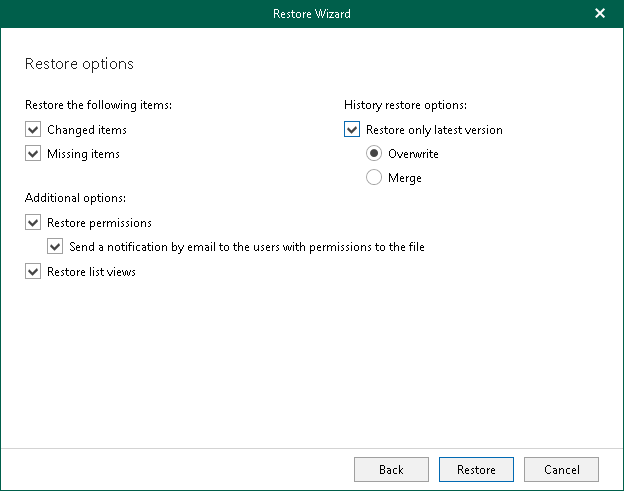Go back with the Back button
Screen dimensions: 624x491
coord(391,469)
